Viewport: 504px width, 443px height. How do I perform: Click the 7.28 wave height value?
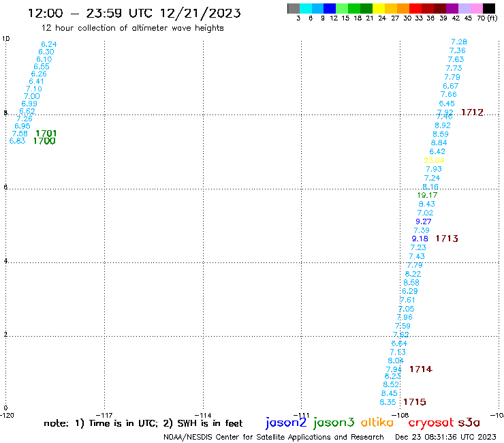pos(459,42)
